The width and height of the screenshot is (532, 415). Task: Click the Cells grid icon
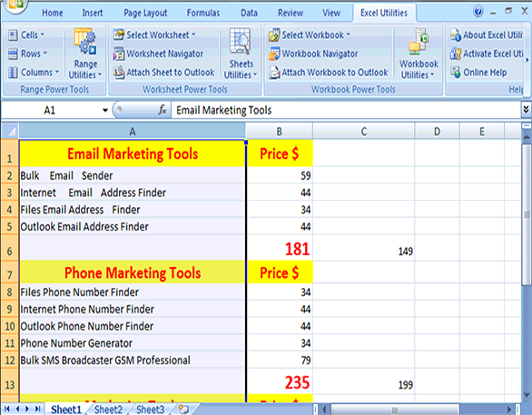[x=13, y=35]
